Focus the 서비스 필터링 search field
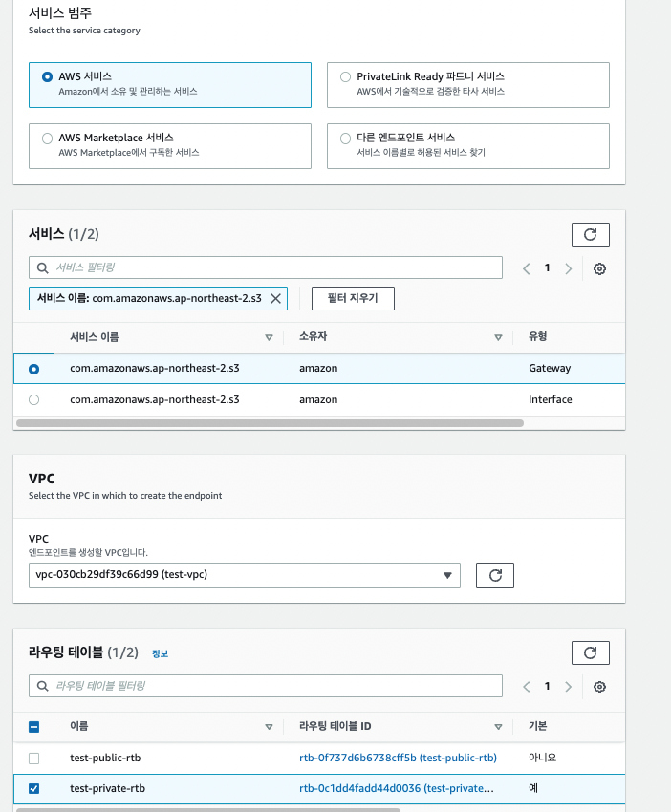This screenshot has width=671, height=812. click(x=266, y=267)
